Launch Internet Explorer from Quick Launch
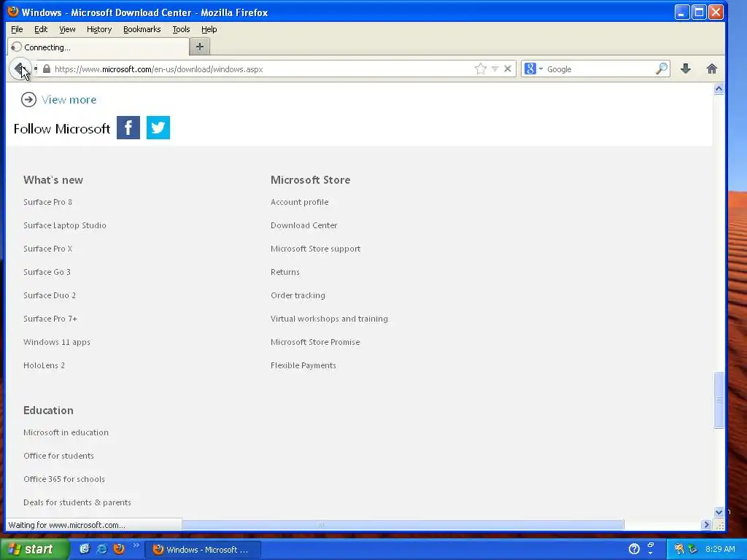The width and height of the screenshot is (747, 560). 101,549
